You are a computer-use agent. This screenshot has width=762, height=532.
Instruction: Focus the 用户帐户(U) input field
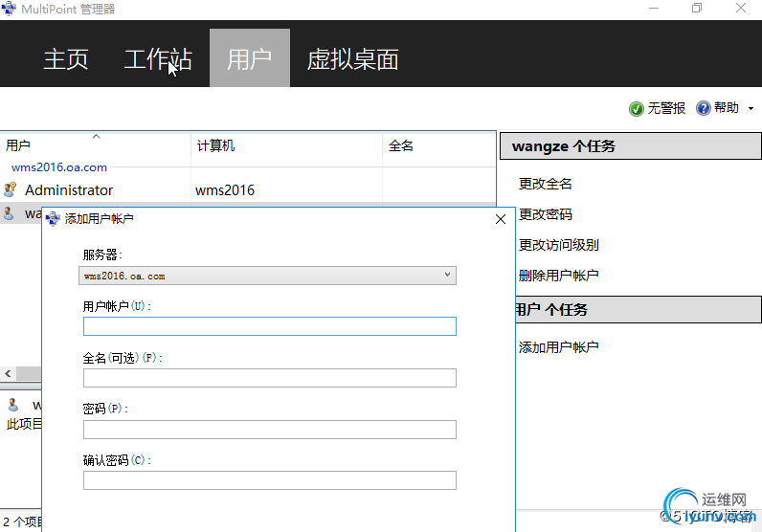click(270, 326)
